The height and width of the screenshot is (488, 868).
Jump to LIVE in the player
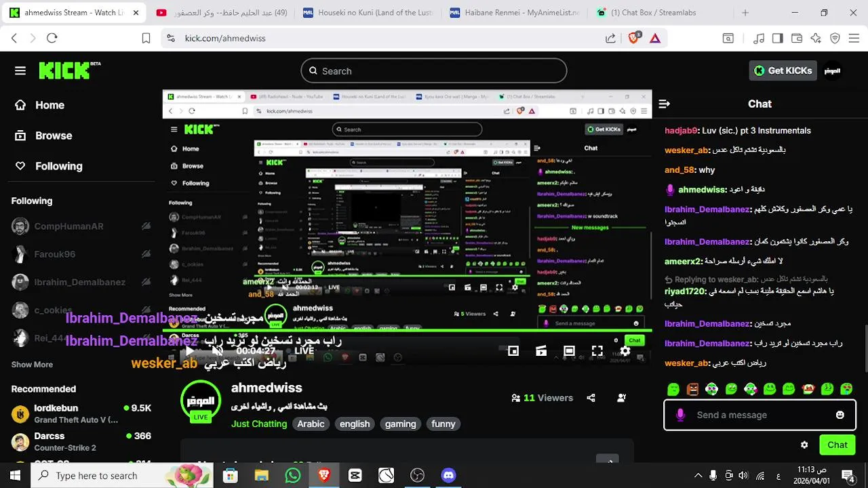(x=304, y=351)
